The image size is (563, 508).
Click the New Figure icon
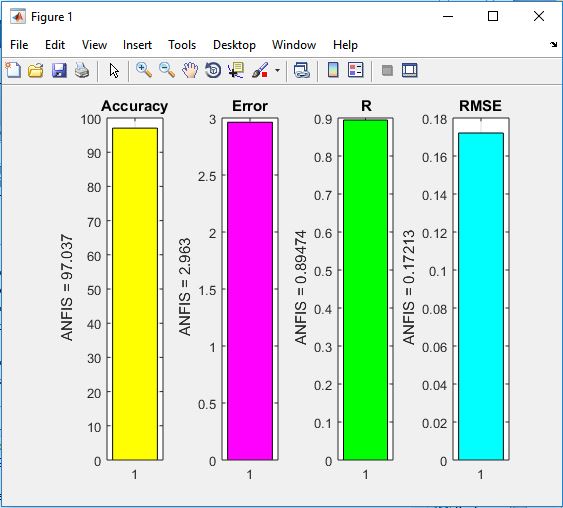pos(13,70)
